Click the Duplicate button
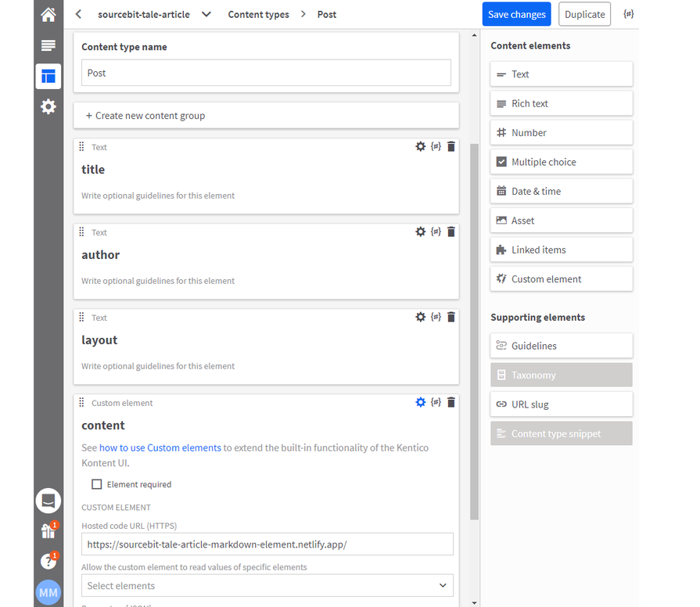This screenshot has height=607, width=700. (x=584, y=14)
